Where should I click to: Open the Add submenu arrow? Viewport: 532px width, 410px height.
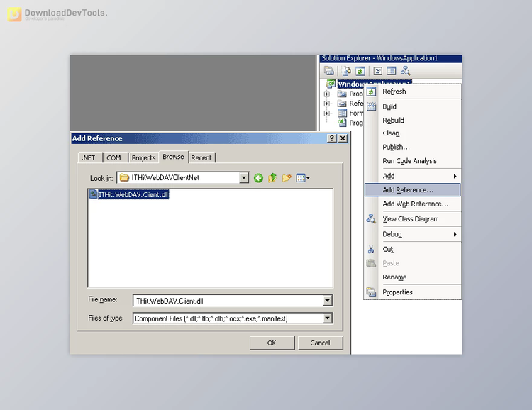[x=455, y=176]
